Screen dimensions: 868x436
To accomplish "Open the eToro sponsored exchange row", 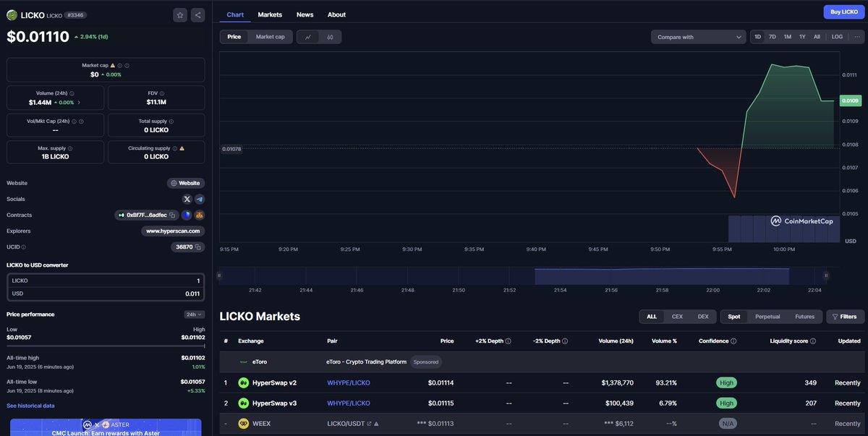I will tap(542, 362).
